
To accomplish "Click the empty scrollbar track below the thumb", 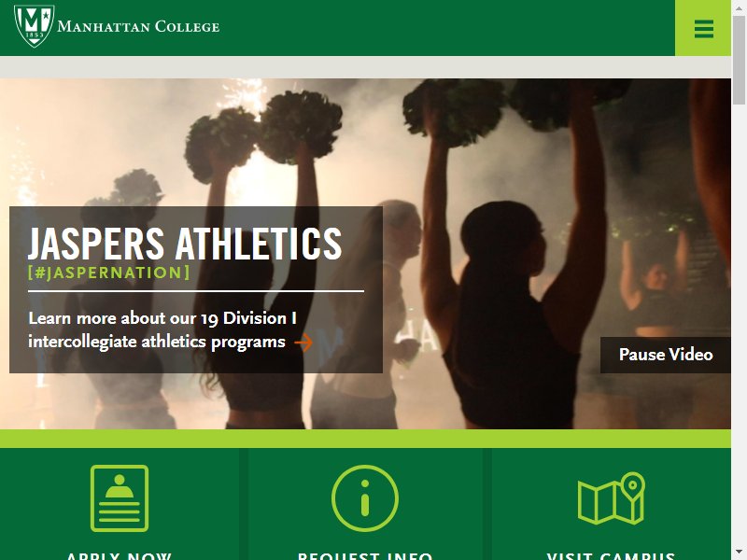I will pyautogui.click(x=739, y=324).
